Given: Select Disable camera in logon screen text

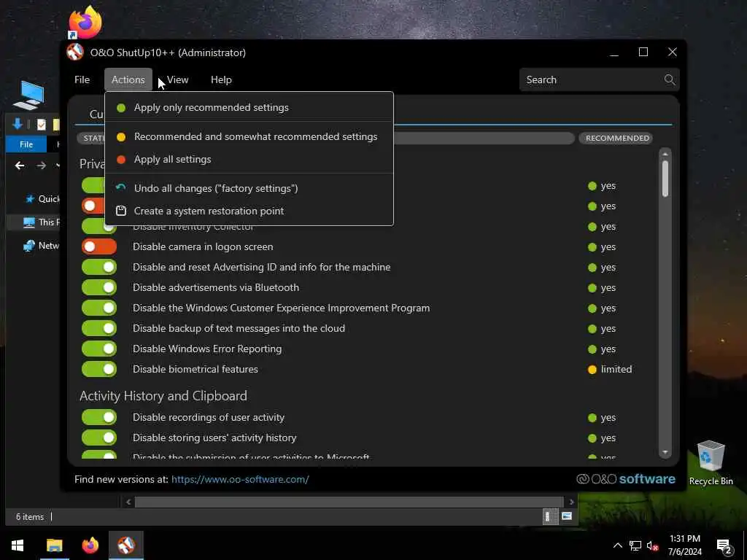Looking at the screenshot, I should [x=203, y=246].
